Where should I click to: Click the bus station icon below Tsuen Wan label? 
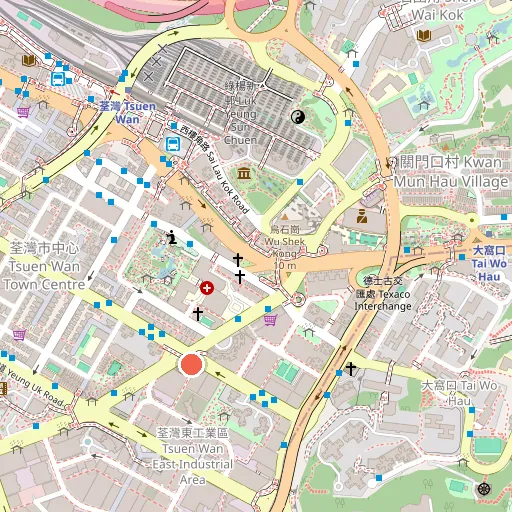(173, 144)
